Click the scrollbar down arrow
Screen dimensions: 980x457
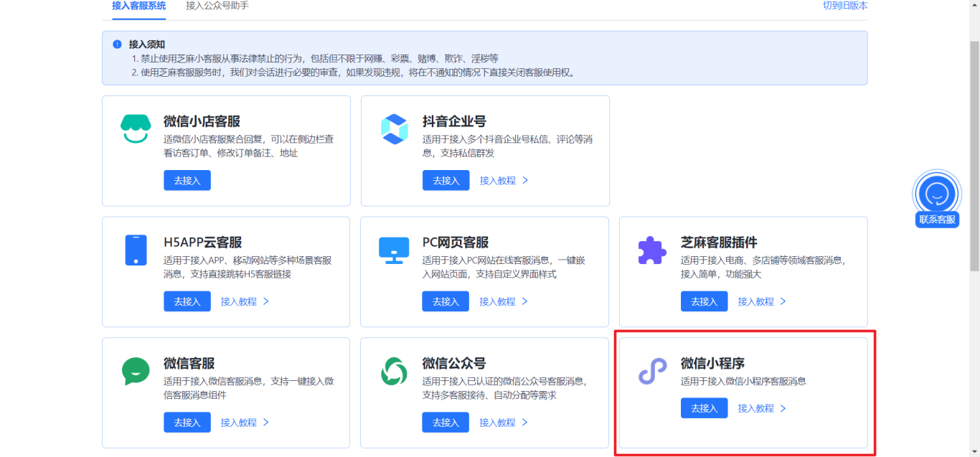pos(975,452)
